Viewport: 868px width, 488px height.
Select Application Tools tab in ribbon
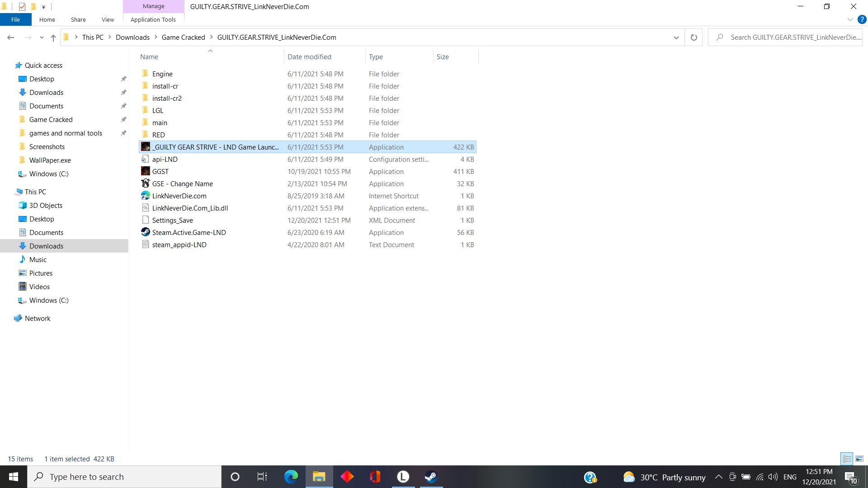pos(153,20)
